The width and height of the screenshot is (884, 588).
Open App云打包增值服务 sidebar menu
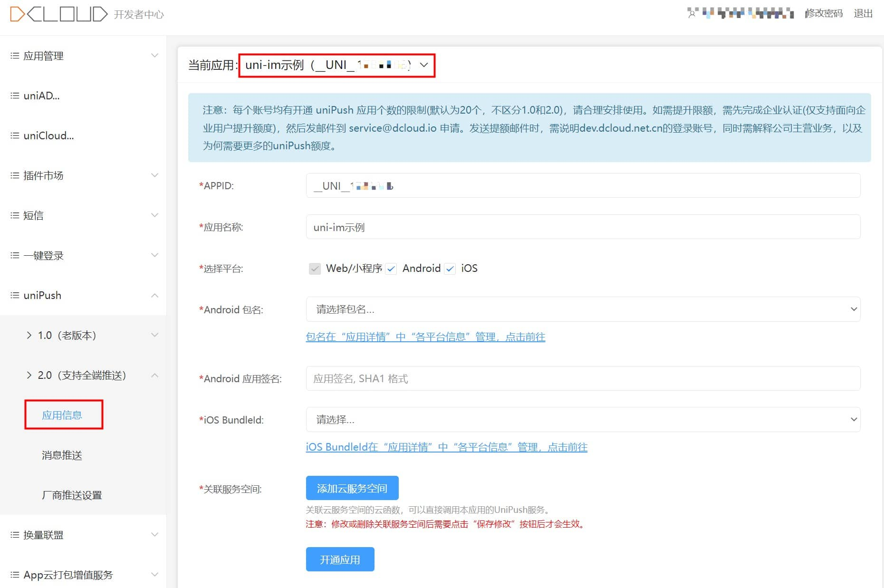[x=83, y=575]
